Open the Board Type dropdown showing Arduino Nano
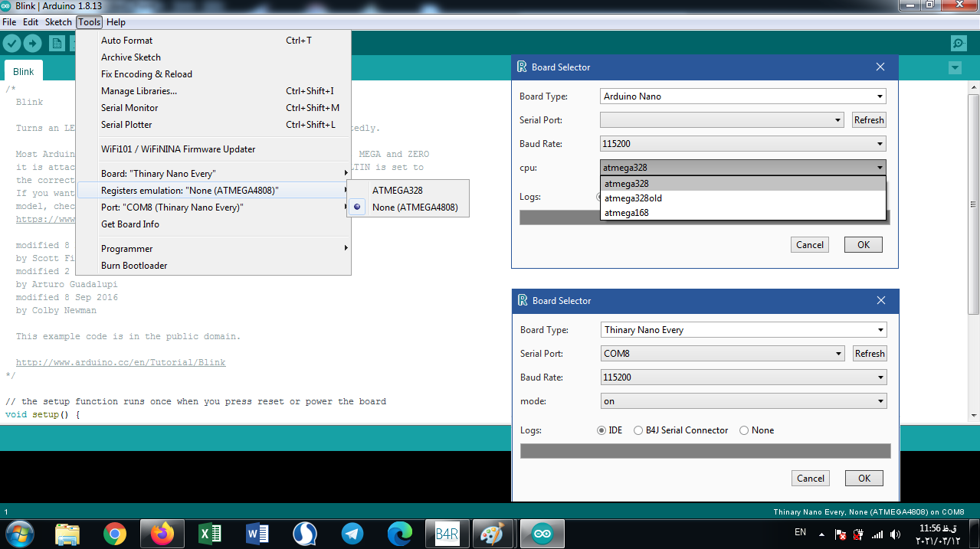 click(x=742, y=96)
